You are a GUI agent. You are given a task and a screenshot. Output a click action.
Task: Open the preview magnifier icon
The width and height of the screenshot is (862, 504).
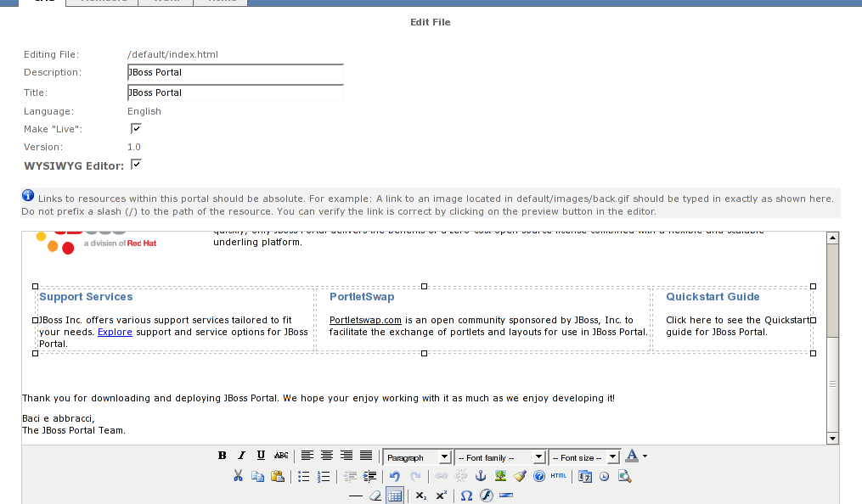[x=624, y=476]
